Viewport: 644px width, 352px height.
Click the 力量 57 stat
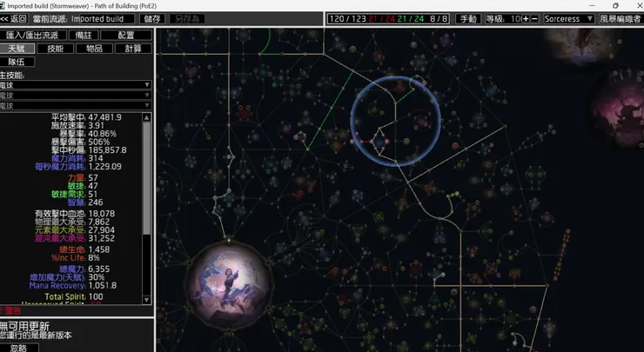tap(83, 177)
